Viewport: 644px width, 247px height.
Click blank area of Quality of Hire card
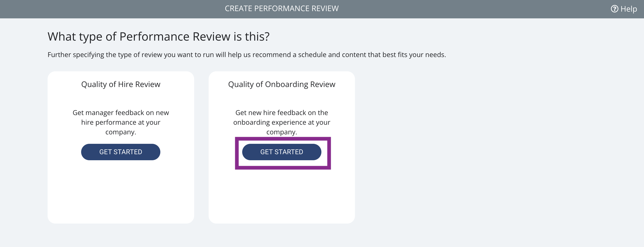click(120, 193)
